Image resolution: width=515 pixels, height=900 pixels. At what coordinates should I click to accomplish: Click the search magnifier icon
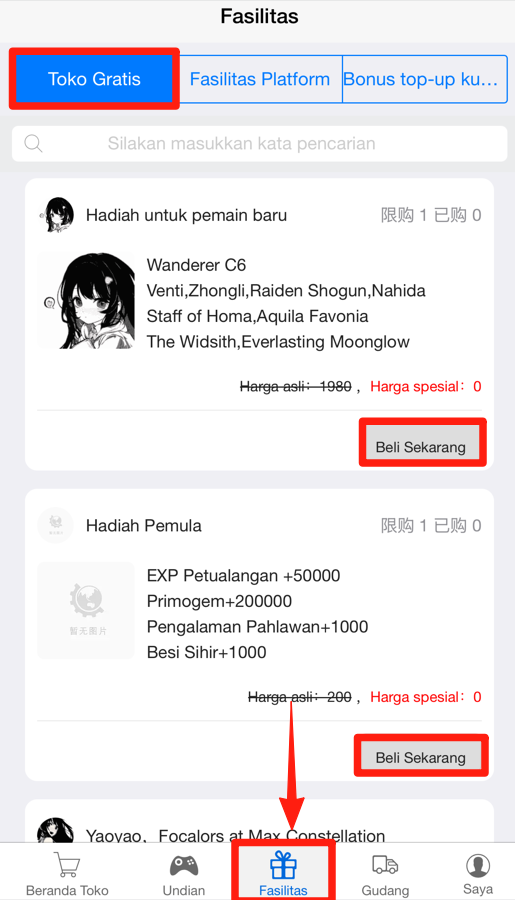[33, 143]
